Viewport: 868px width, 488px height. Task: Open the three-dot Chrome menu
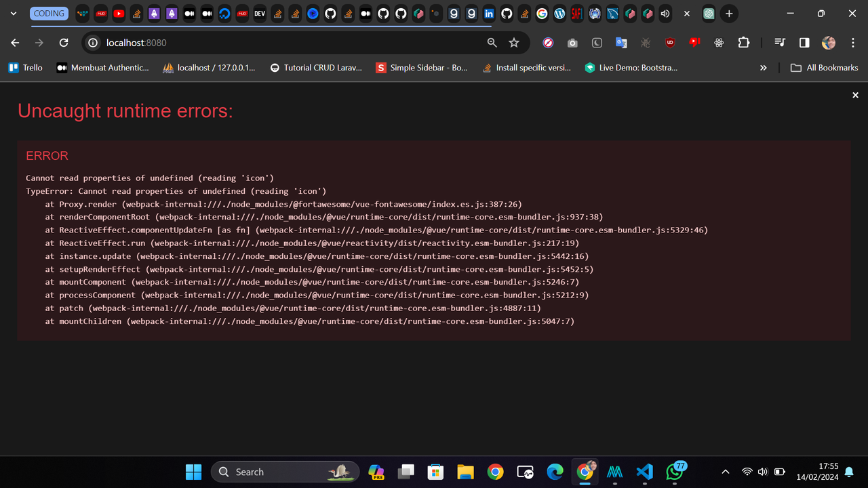pyautogui.click(x=852, y=42)
